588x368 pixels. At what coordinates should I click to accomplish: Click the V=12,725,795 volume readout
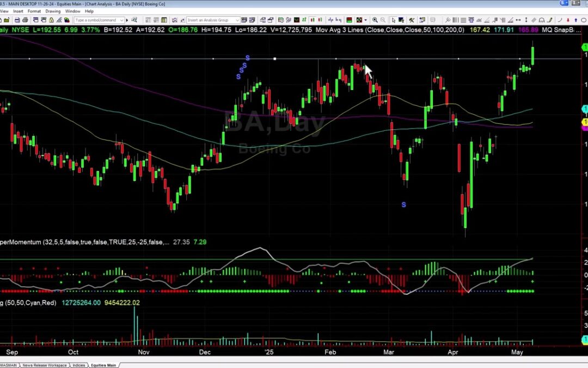[x=291, y=29]
